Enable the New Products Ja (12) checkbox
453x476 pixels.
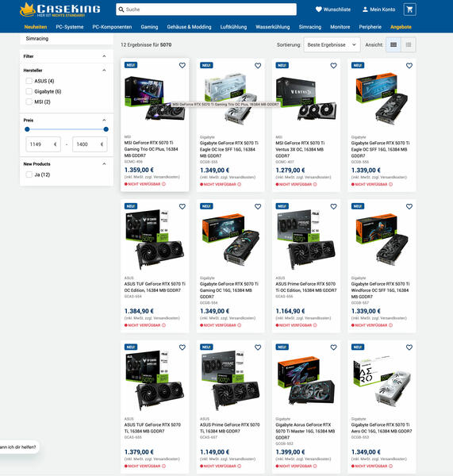click(29, 175)
